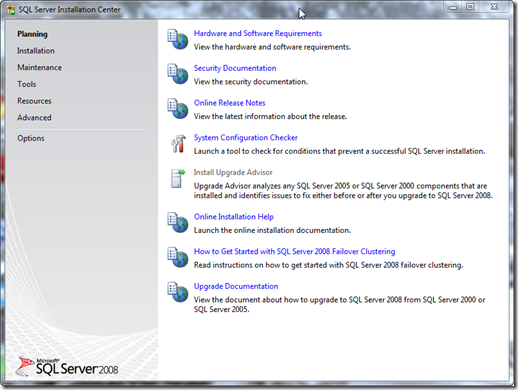Click the Install Upgrade Advisor link
518x390 pixels.
click(233, 172)
